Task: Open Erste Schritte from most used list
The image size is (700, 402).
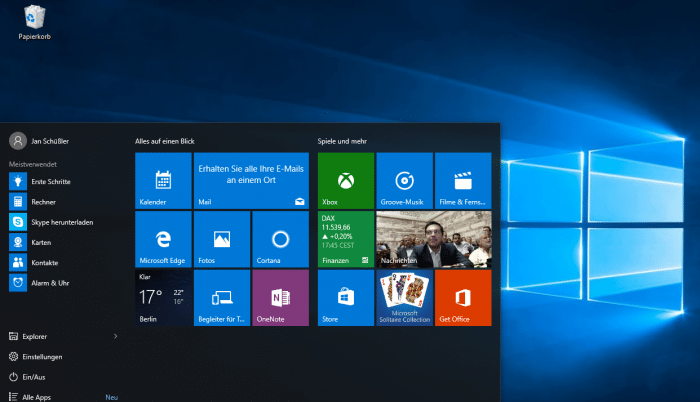Action: click(x=62, y=181)
